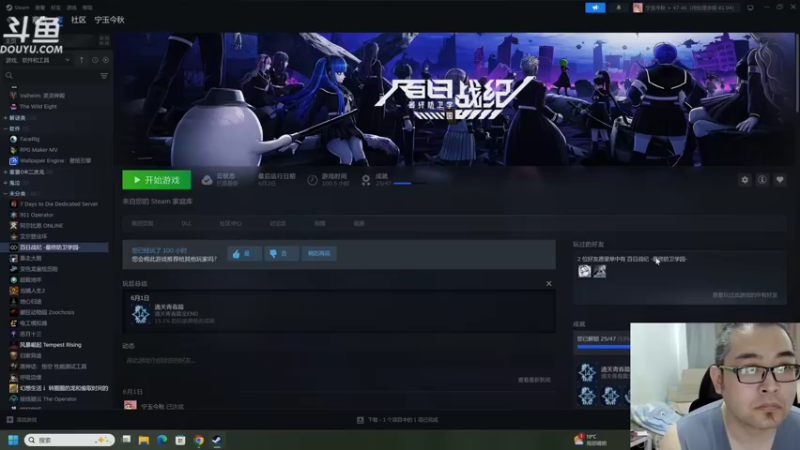Click the Windows taskbar search box
The width and height of the screenshot is (800, 450).
69,440
